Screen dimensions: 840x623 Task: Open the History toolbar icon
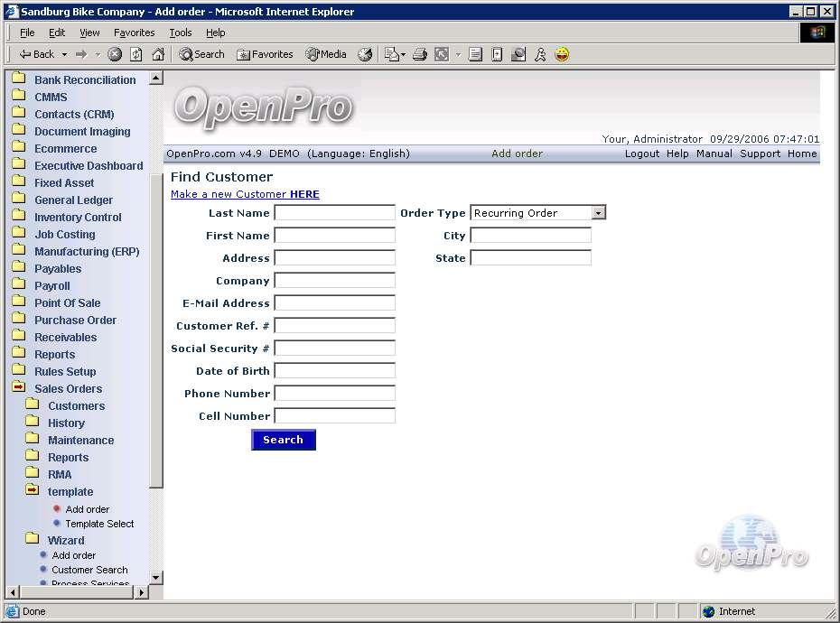(x=365, y=54)
